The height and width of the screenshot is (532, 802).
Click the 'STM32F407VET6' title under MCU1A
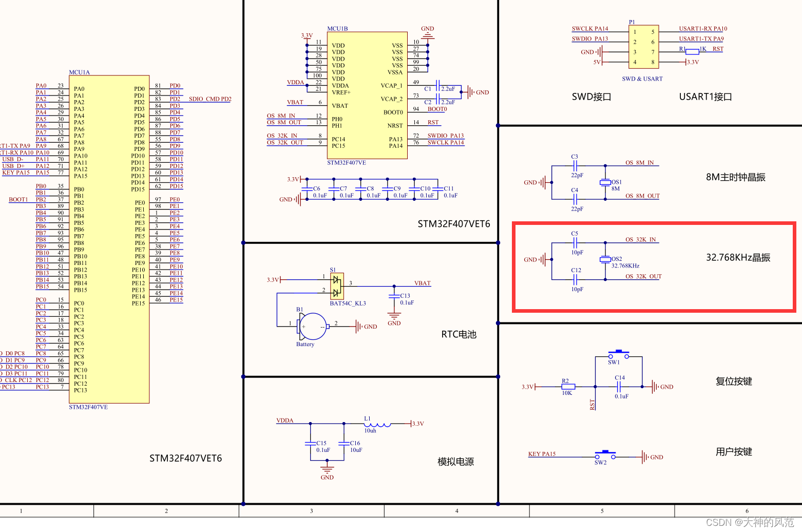pyautogui.click(x=186, y=459)
